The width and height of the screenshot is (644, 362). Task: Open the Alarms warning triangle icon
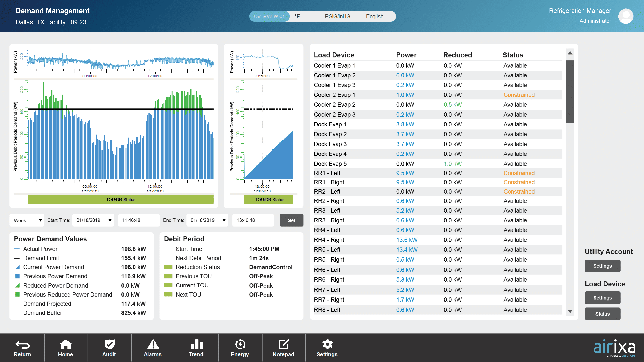(x=153, y=344)
